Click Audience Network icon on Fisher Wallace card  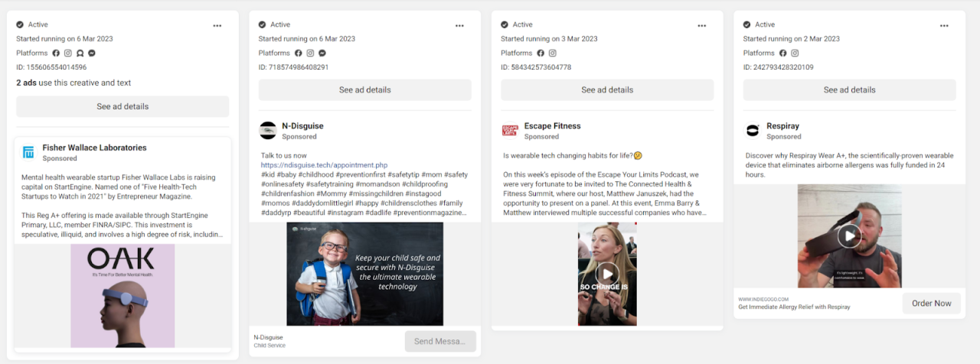coord(80,54)
